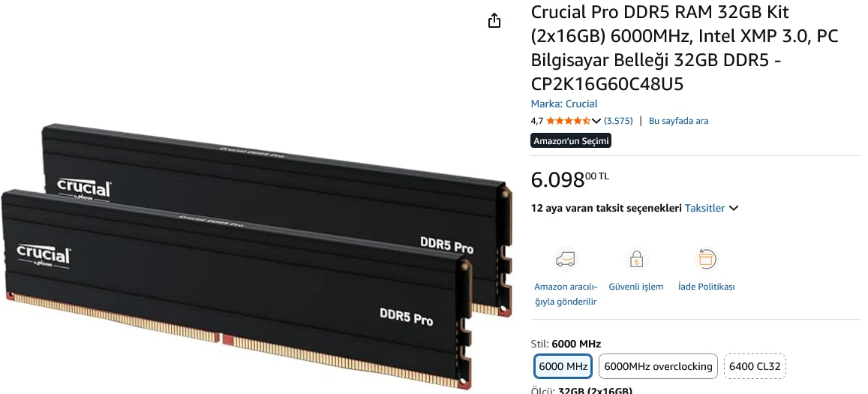Click the star rating icons
The width and height of the screenshot is (868, 394).
(x=569, y=121)
